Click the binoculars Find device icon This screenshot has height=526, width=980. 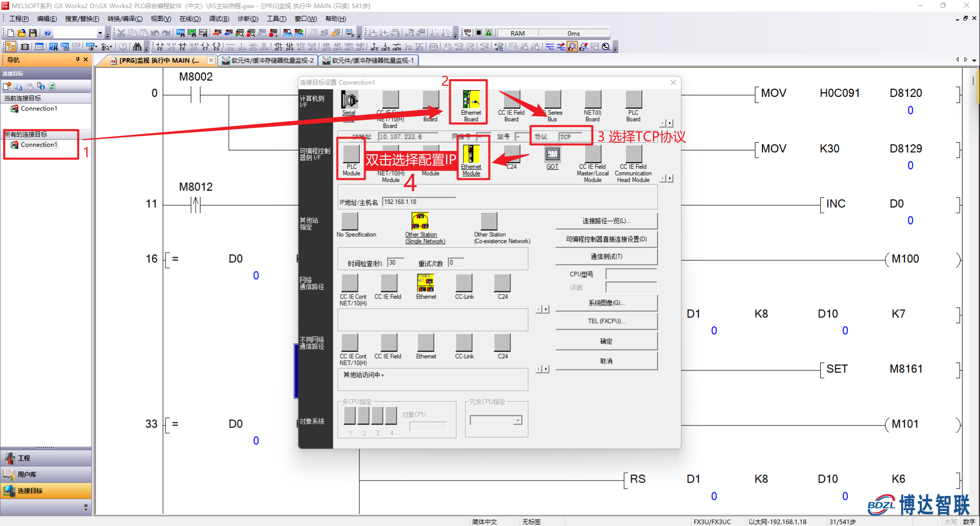(137, 46)
